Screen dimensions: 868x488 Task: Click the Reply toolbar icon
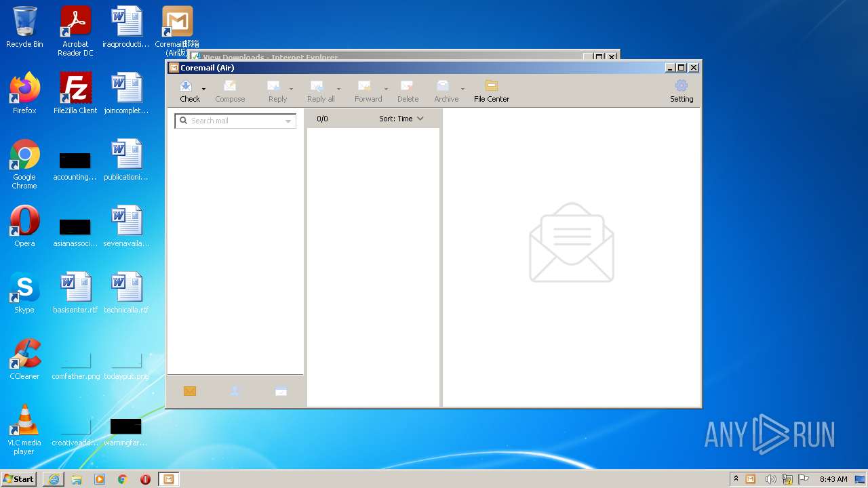274,86
